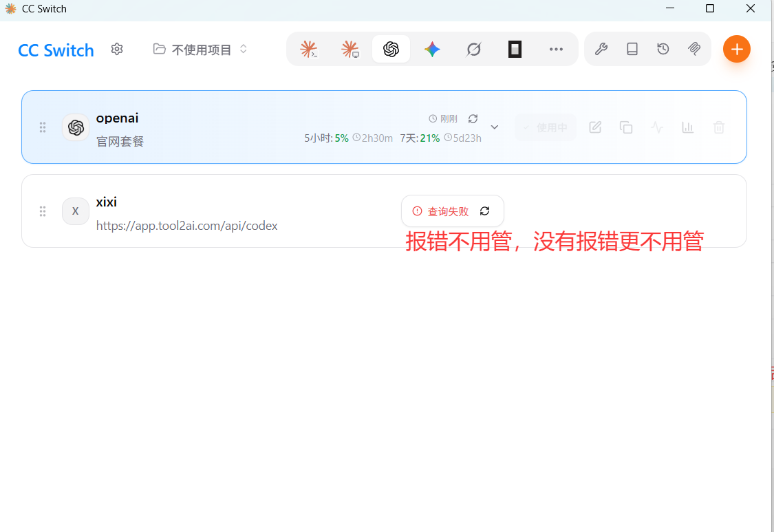
Task: Click the 5d23h reset countdown
Action: (462, 138)
